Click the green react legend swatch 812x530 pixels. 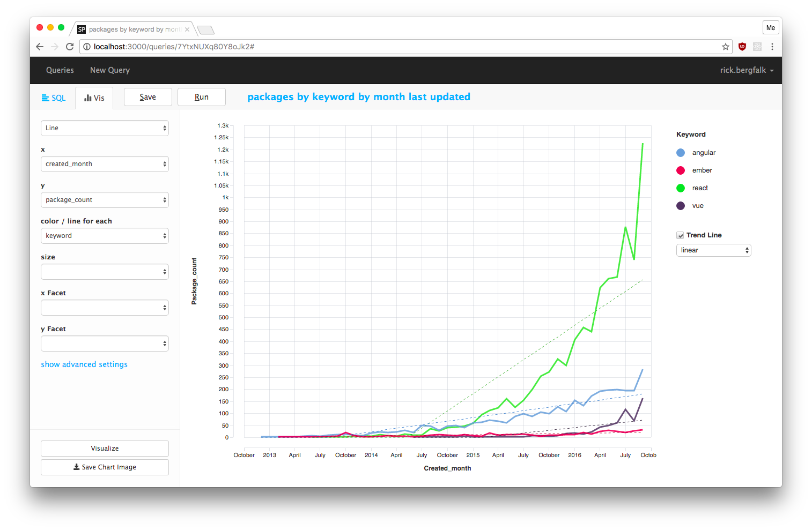681,188
